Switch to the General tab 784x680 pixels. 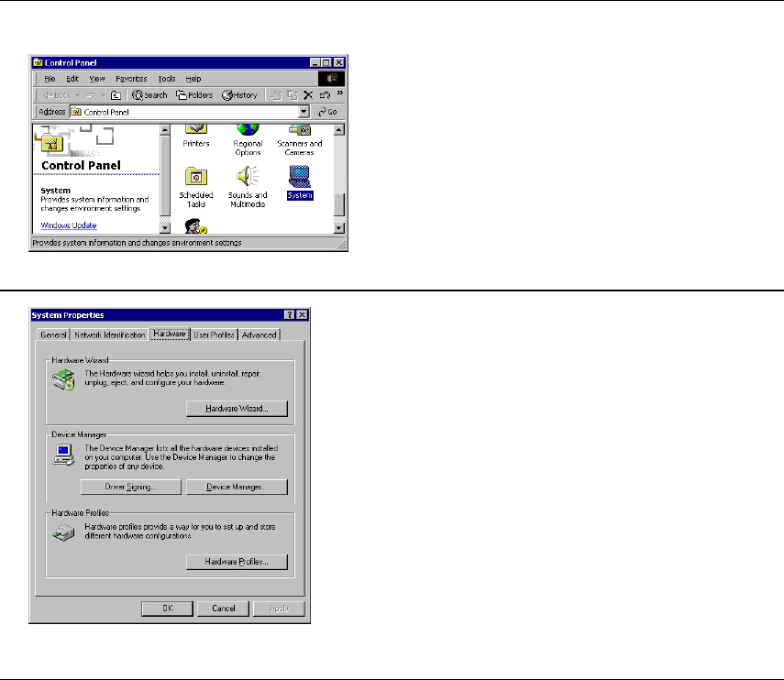tap(53, 335)
